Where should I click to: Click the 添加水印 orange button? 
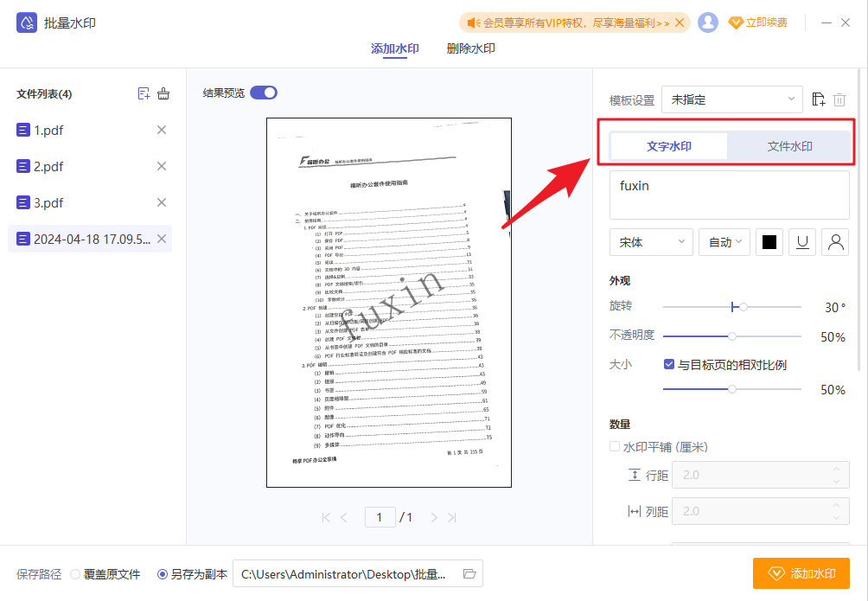tap(801, 572)
